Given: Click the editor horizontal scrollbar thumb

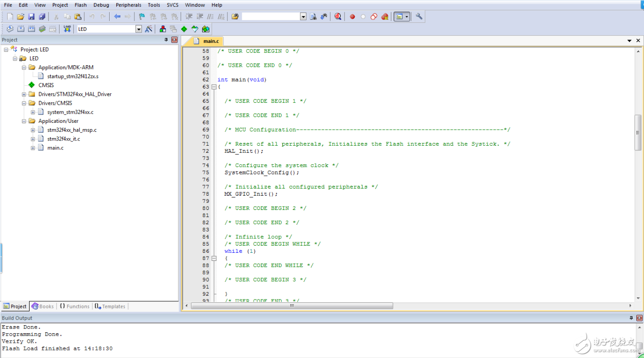Looking at the screenshot, I should point(292,306).
